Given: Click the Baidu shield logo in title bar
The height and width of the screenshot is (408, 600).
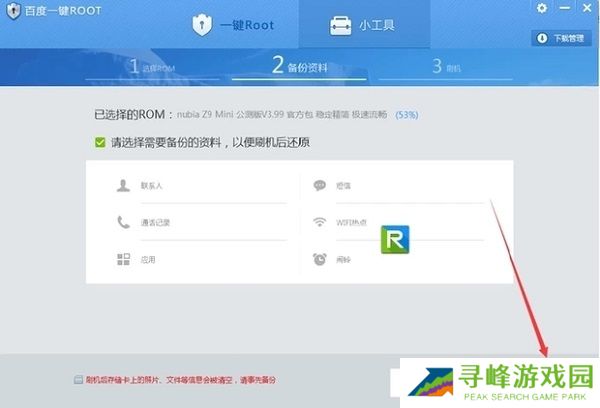Looking at the screenshot, I should (13, 10).
